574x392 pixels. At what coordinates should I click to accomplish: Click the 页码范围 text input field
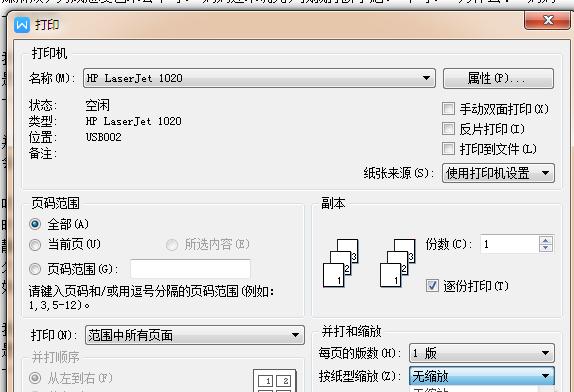tap(190, 269)
